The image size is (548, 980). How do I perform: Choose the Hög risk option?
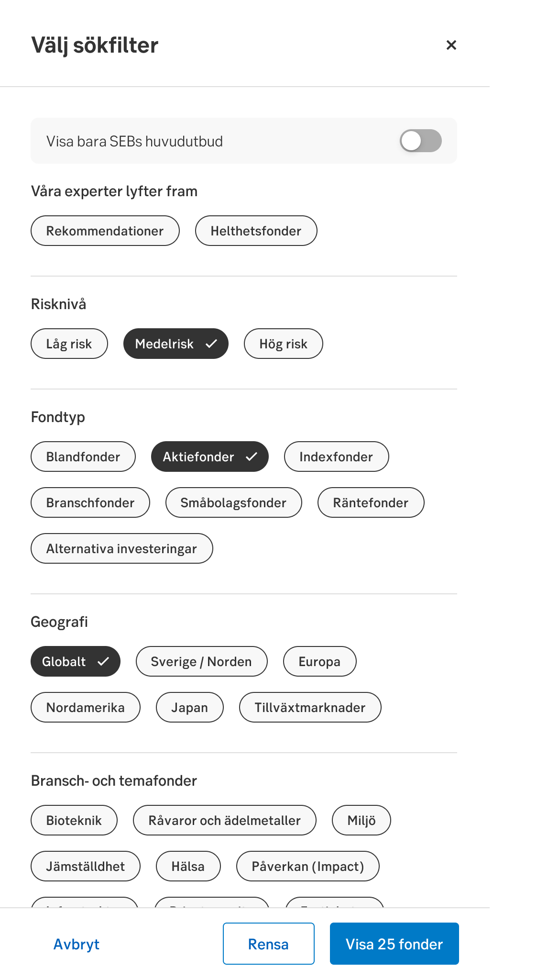[283, 344]
